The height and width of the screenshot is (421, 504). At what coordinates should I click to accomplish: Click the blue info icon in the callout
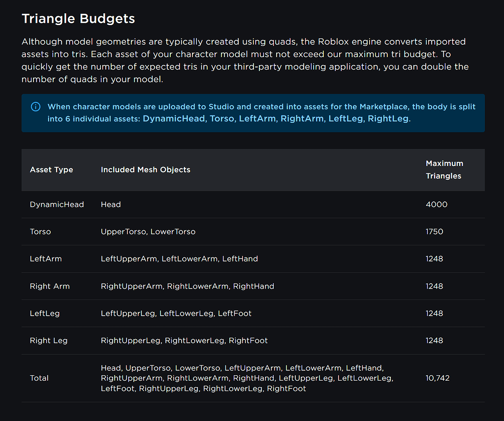[x=35, y=106]
